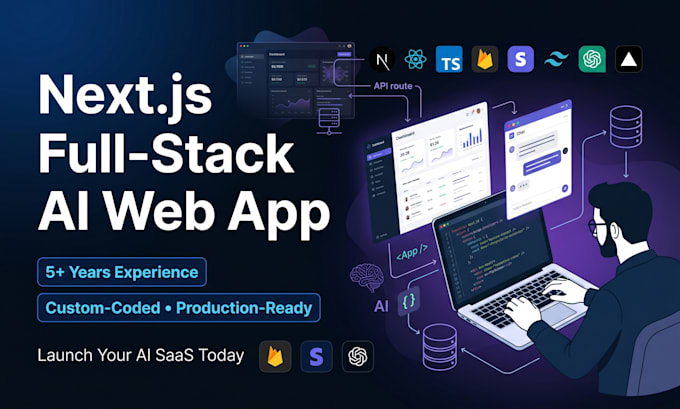The width and height of the screenshot is (680, 409).
Task: Click the send button in the Chat mockup
Action: [x=565, y=188]
